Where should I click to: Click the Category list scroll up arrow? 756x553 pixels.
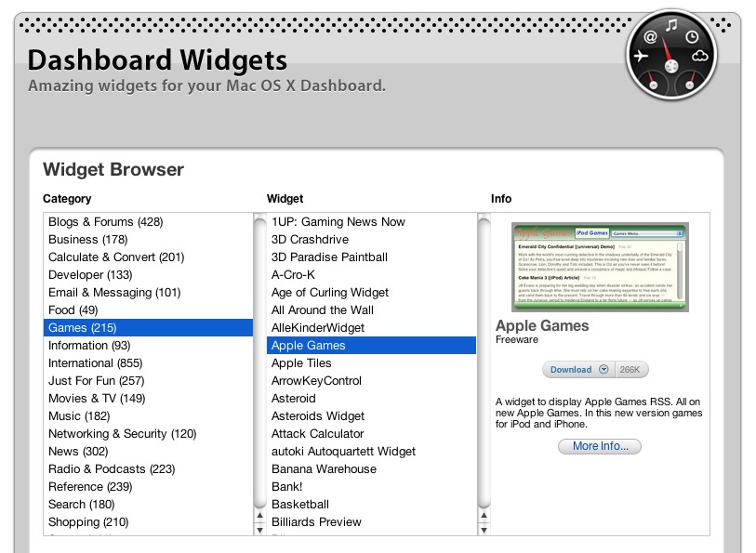pyautogui.click(x=259, y=515)
